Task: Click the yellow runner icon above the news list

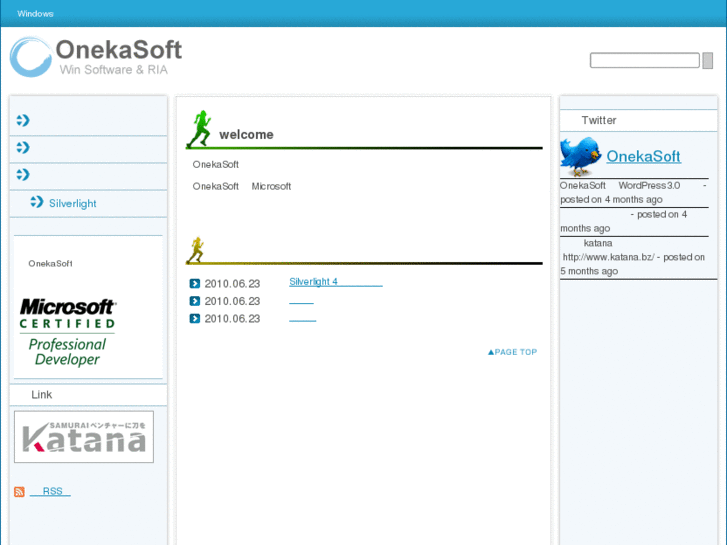Action: [x=196, y=250]
